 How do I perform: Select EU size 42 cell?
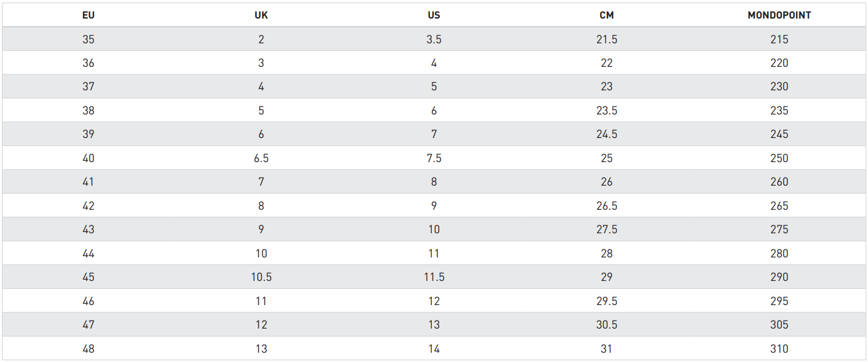[88, 205]
